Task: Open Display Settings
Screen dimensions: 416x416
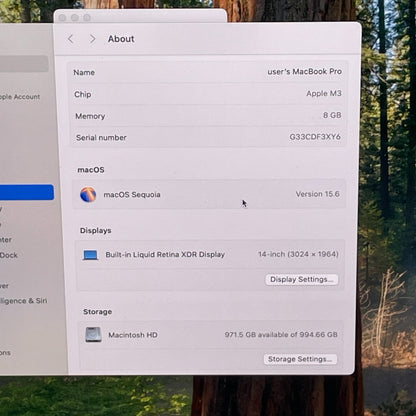Action: tap(302, 279)
